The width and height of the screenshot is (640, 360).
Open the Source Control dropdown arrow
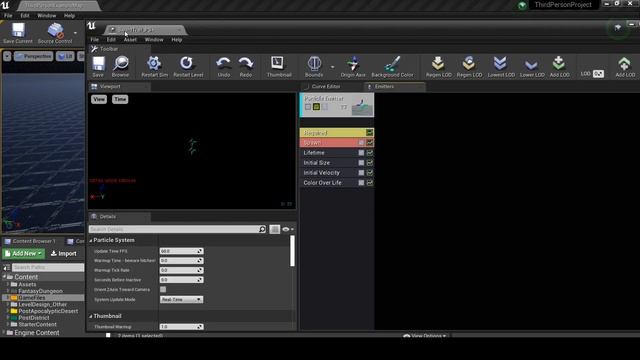pos(75,33)
